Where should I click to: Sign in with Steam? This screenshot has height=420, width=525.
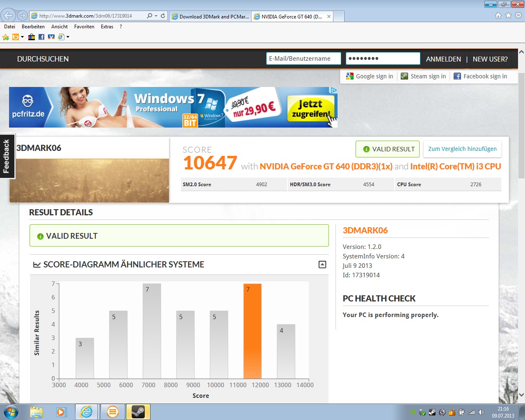[423, 76]
